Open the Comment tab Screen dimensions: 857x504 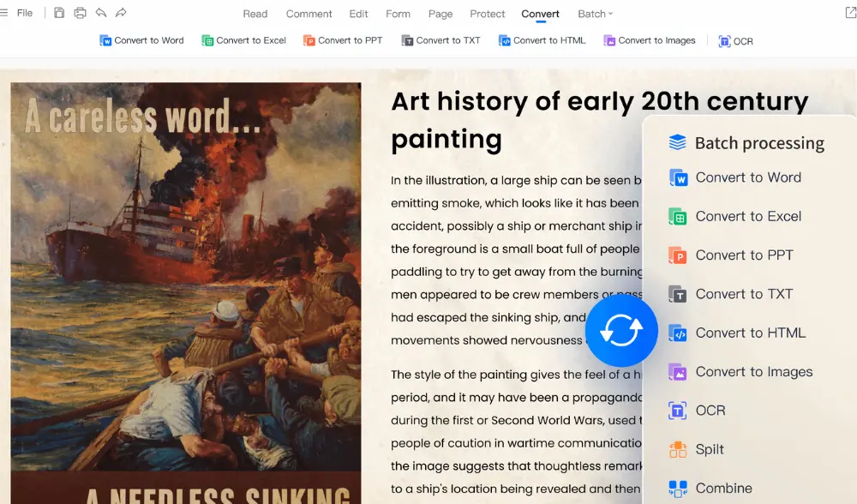click(x=309, y=14)
